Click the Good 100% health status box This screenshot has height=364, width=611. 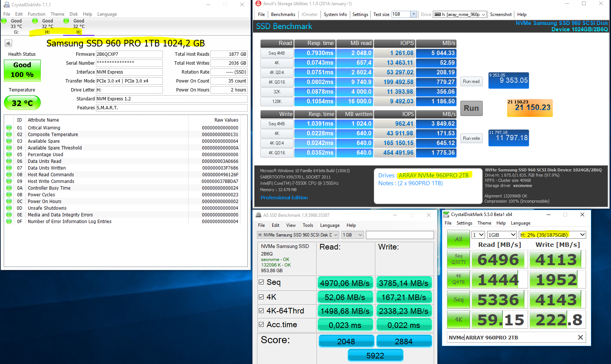coord(22,70)
